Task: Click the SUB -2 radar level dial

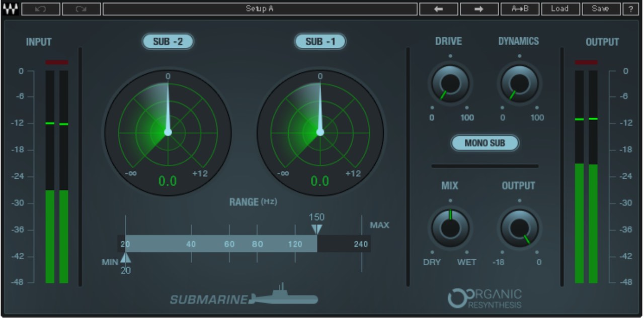Action: pos(168,132)
